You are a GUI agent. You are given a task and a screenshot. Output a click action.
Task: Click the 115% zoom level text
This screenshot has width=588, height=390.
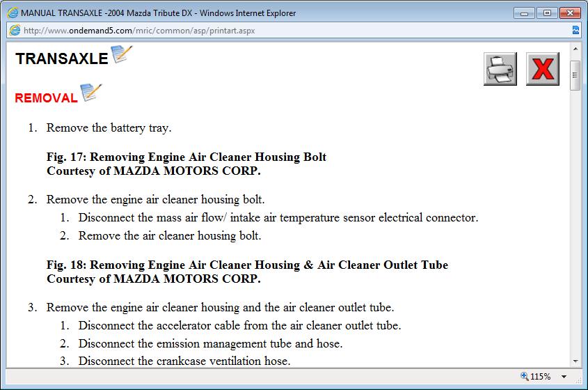[x=541, y=377]
